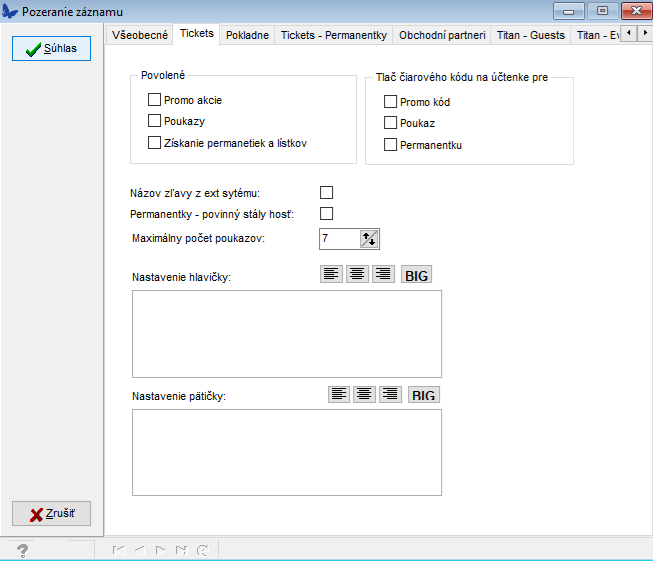Viewport: 653px width, 561px height.
Task: Center the footer text alignment
Action: [x=365, y=394]
